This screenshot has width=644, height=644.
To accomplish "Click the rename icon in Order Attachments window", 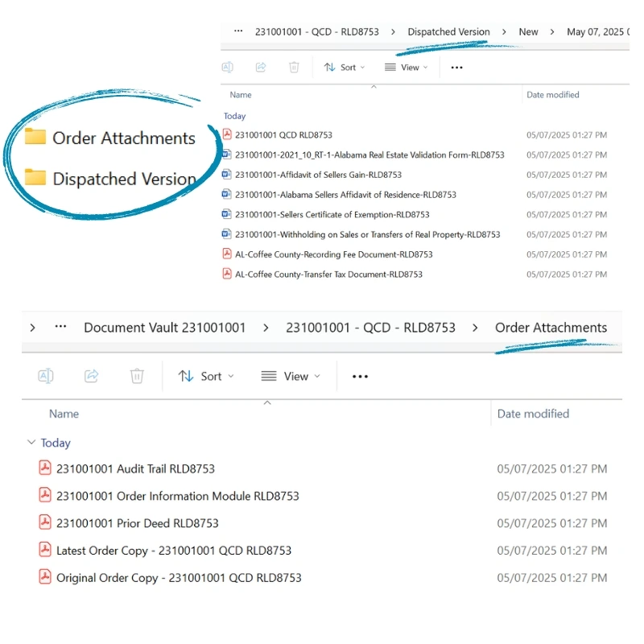I will 46,376.
